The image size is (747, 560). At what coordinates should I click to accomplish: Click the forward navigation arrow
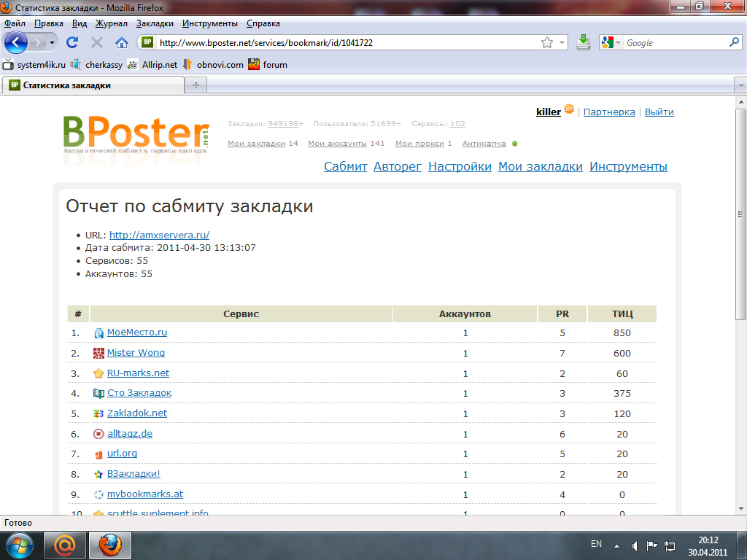[x=37, y=43]
